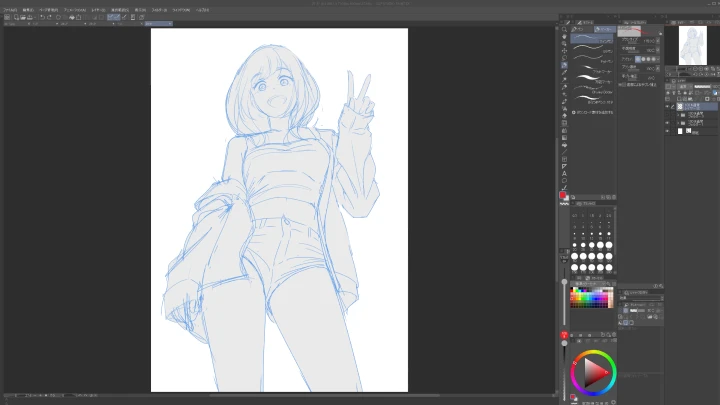The width and height of the screenshot is (720, 405).
Task: Expand the first layer folder in the Layer panel
Action: pos(677,114)
